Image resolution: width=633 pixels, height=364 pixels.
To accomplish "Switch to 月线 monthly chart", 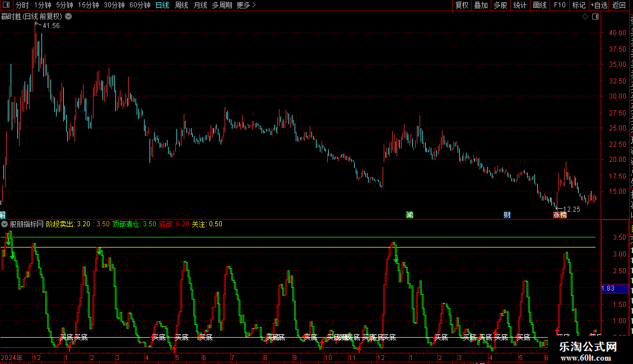I will (200, 5).
